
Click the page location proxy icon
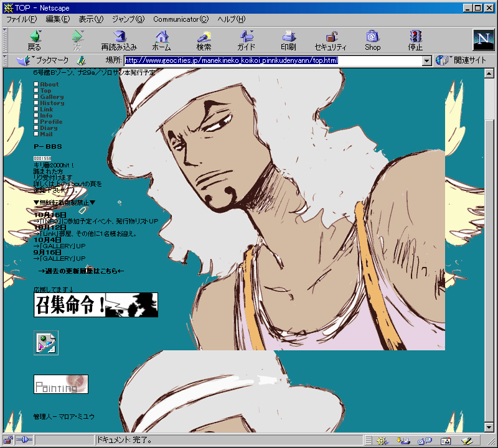(82, 60)
